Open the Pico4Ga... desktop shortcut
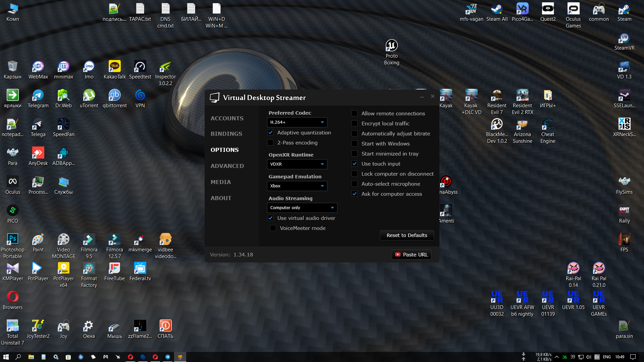This screenshot has width=644, height=362. [522, 12]
